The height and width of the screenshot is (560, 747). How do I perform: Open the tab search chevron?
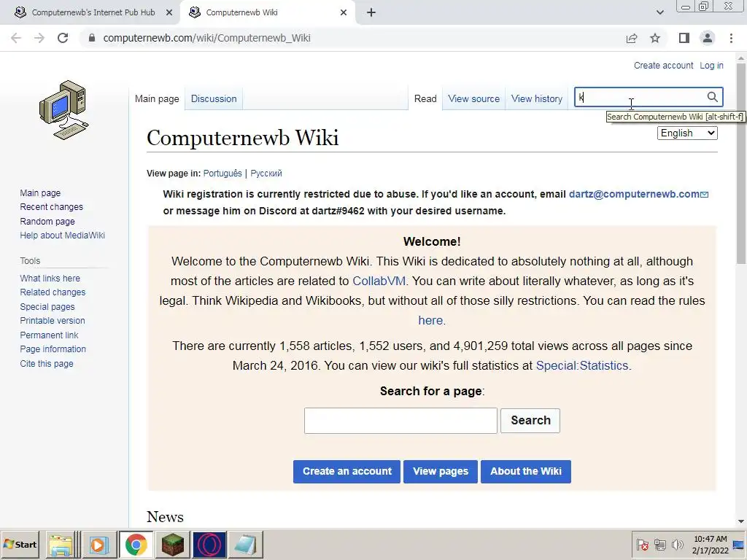tap(659, 12)
